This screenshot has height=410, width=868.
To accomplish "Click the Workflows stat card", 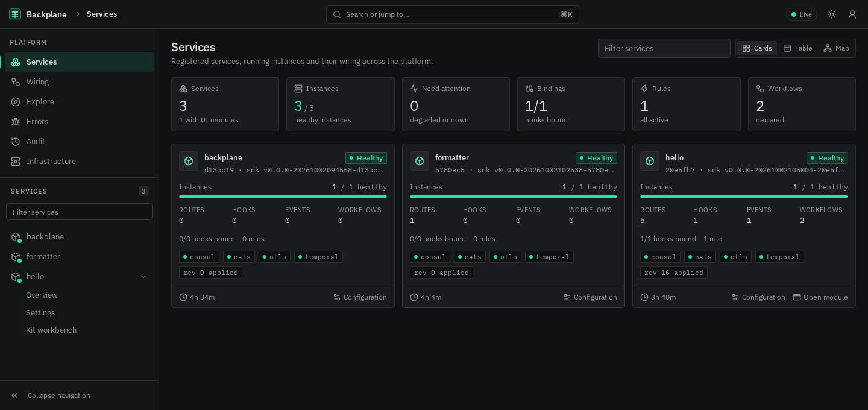I will (802, 104).
